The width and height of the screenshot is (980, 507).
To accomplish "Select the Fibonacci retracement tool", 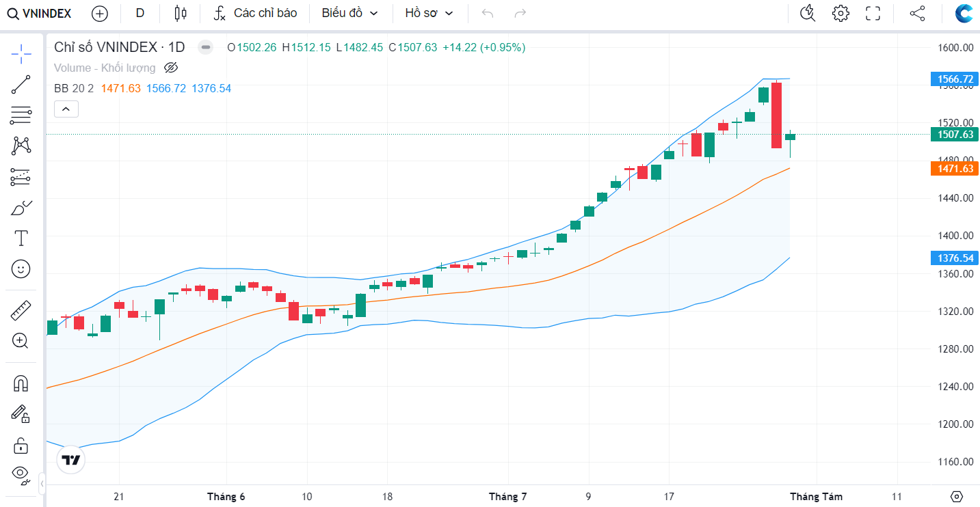I will pos(21,115).
